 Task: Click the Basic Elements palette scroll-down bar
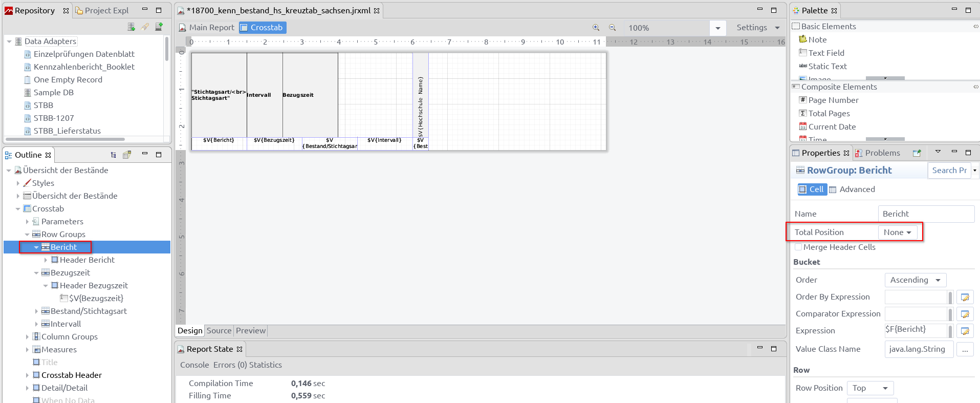click(x=885, y=78)
